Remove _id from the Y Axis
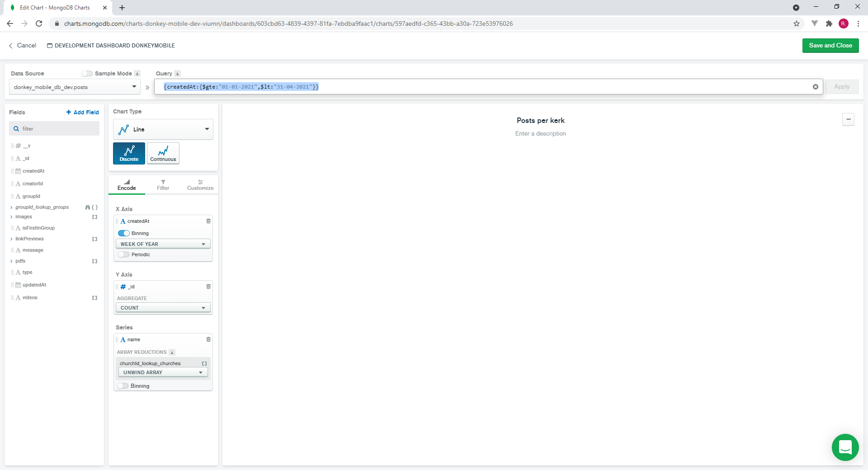868x470 pixels. pyautogui.click(x=208, y=287)
